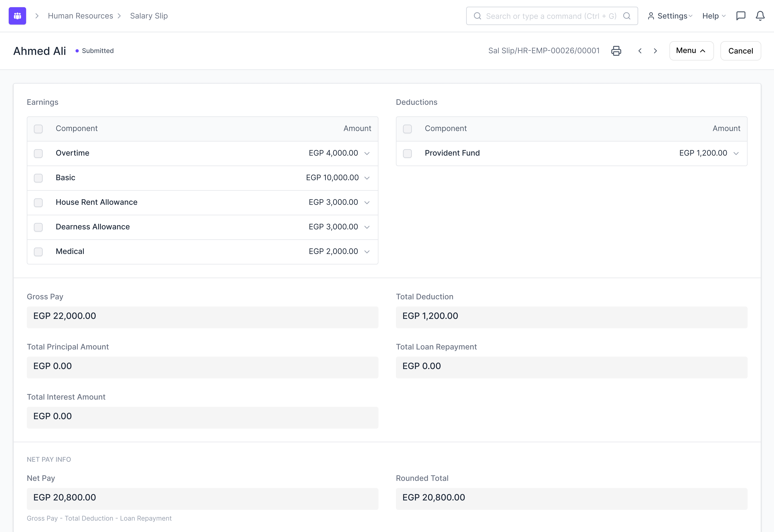Navigate to Human Resources breadcrumb
This screenshot has width=774, height=532.
[80, 16]
